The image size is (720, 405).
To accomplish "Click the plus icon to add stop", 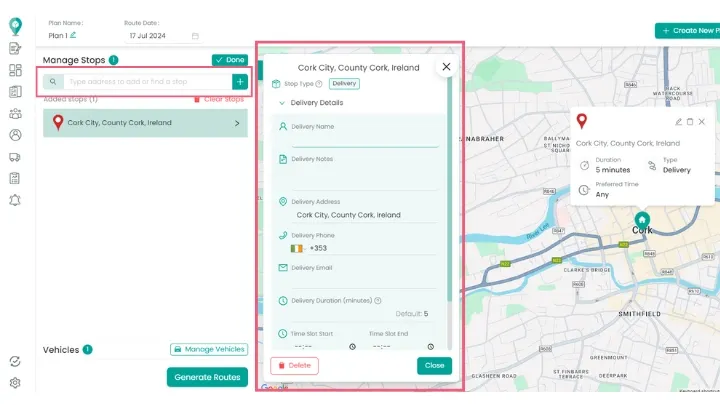I will [239, 81].
